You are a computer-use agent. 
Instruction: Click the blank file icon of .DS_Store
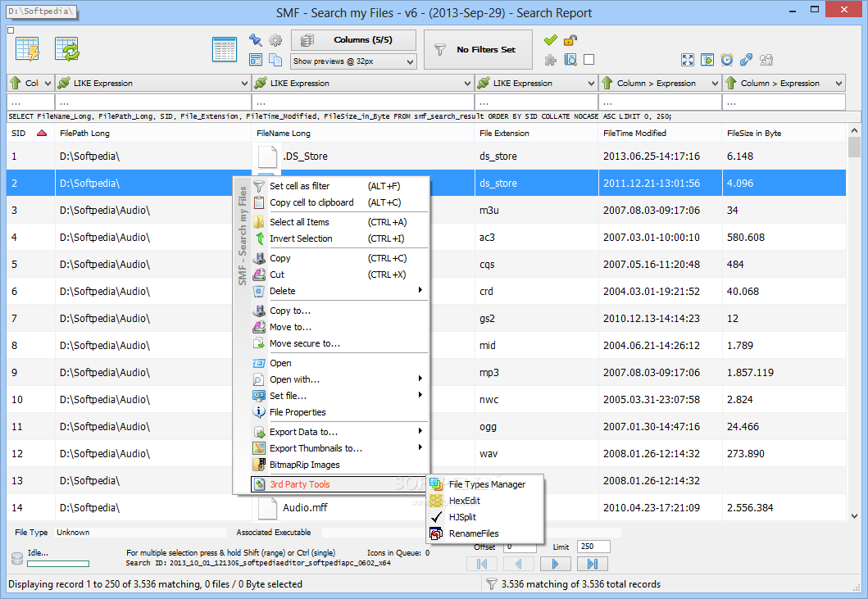[x=267, y=157]
